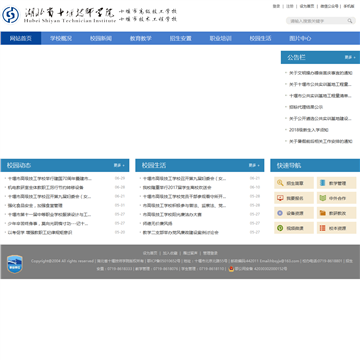Click the 注册 link at top right
Screen dimensions: 360x360
pyautogui.click(x=290, y=6)
